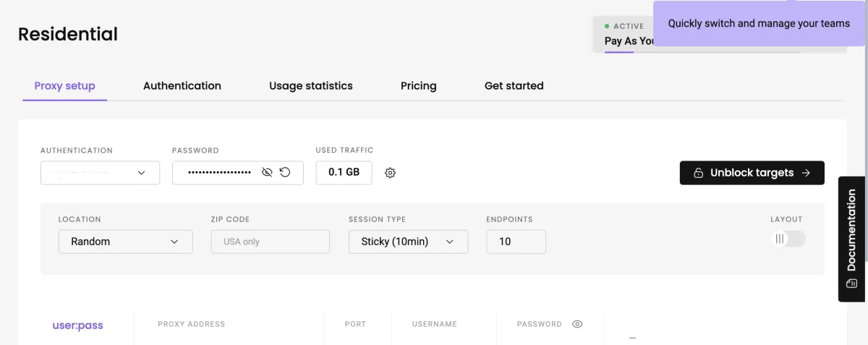The image size is (868, 345).
Task: Open the Documentation side panel
Action: [853, 239]
